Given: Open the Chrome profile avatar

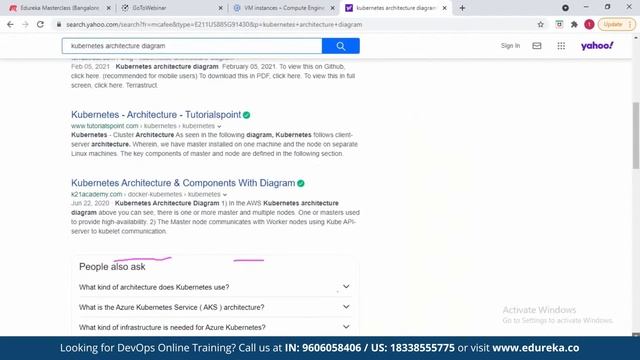Looking at the screenshot, I should click(x=589, y=24).
